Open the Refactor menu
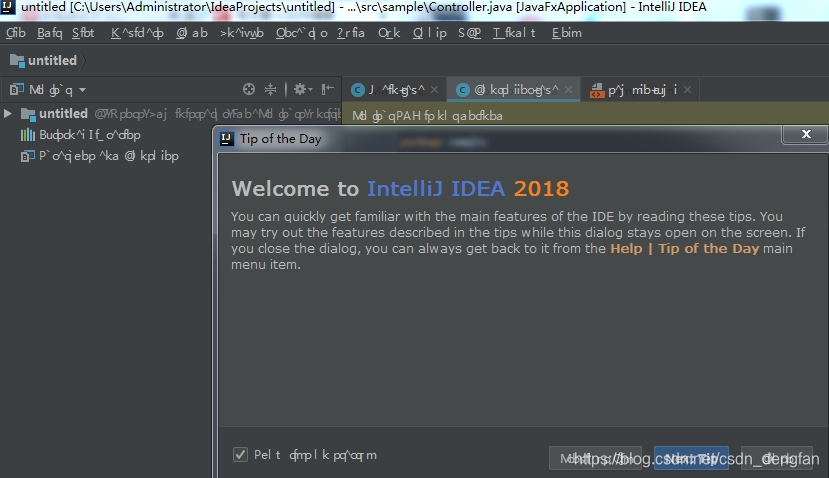 [x=301, y=33]
